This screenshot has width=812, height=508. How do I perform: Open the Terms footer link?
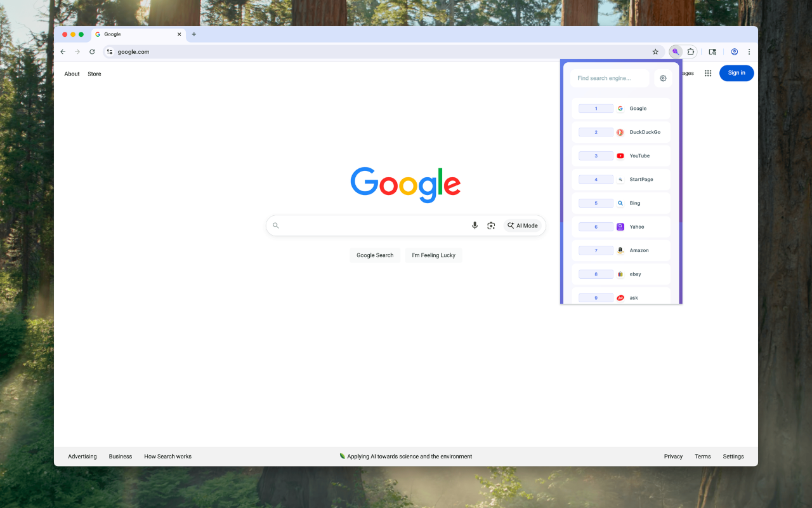tap(703, 457)
